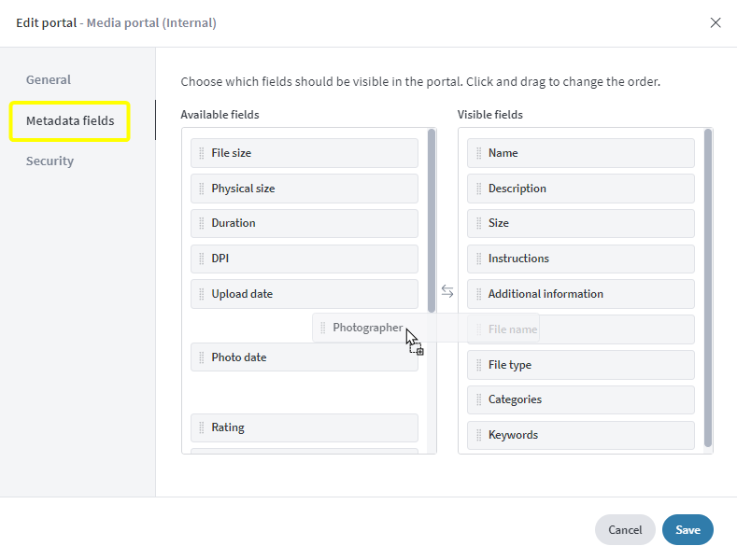737x560 pixels.
Task: Click the Visible fields list scrollbar
Action: (708, 288)
